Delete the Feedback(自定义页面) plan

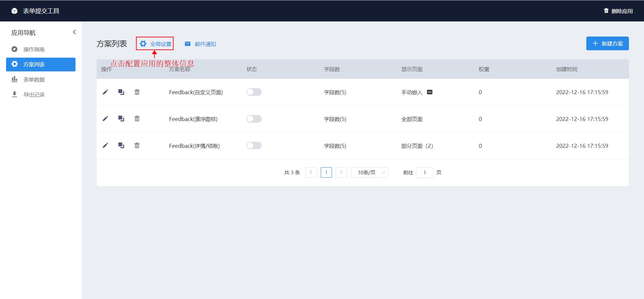click(x=137, y=92)
